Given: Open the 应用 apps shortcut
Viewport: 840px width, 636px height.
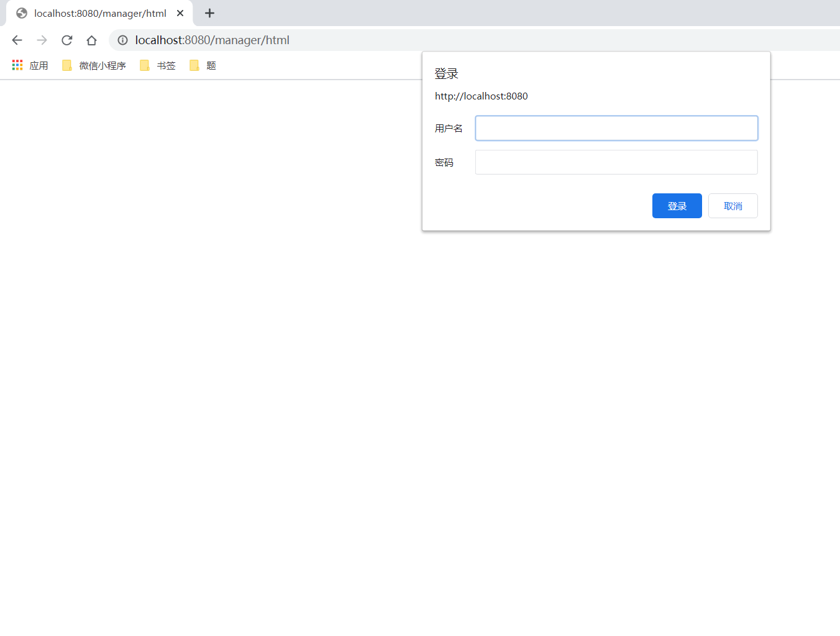Looking at the screenshot, I should pos(30,65).
